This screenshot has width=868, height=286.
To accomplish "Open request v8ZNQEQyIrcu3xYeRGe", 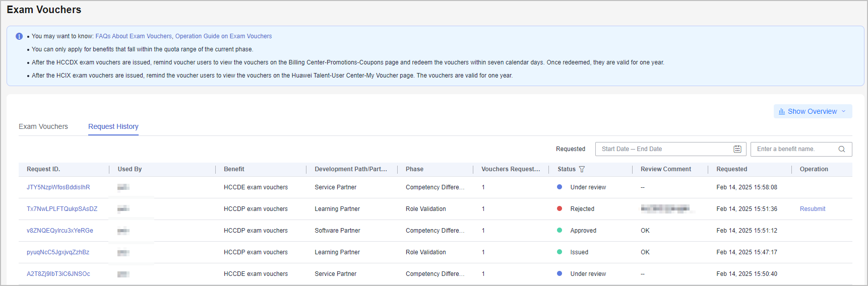I will tap(60, 231).
